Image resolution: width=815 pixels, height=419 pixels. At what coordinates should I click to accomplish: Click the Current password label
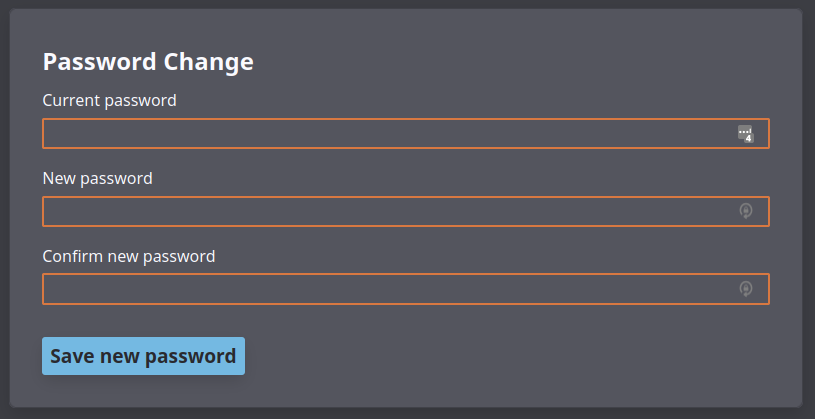(109, 100)
